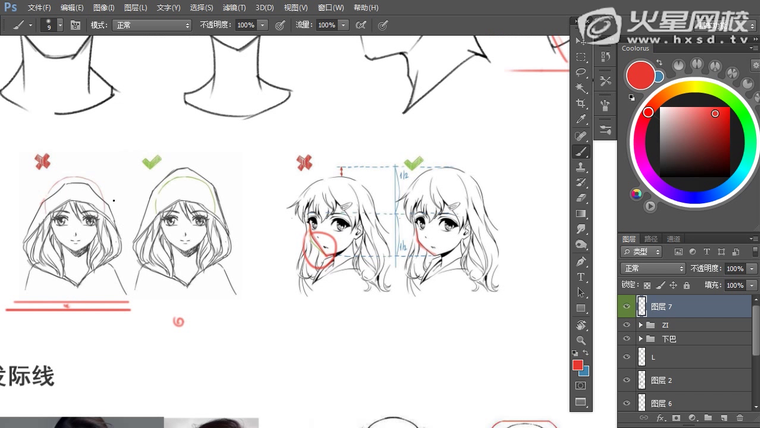
Task: Select the Lasso tool
Action: click(x=581, y=73)
